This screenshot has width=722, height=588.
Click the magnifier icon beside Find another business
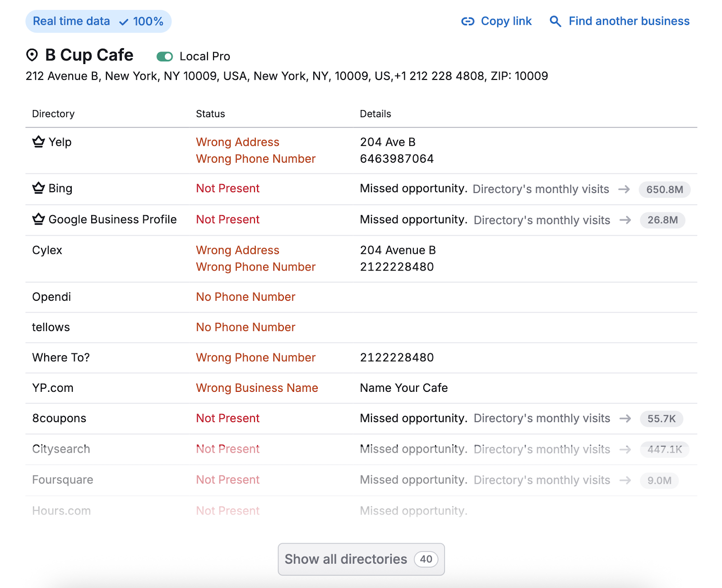555,21
